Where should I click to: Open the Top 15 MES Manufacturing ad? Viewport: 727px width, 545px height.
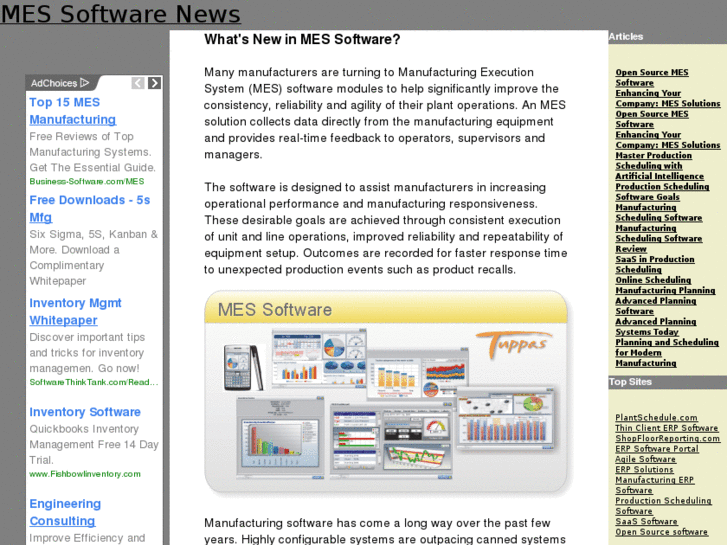pyautogui.click(x=72, y=111)
